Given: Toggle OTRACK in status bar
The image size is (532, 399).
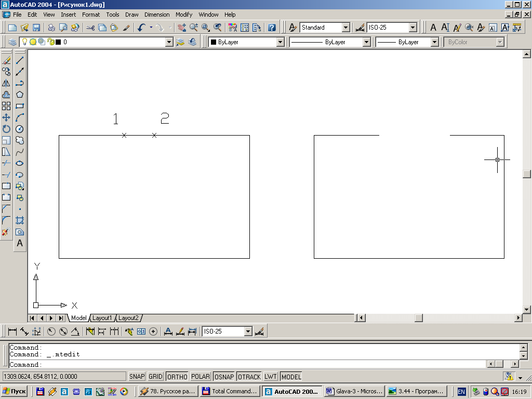Looking at the screenshot, I should [249, 377].
